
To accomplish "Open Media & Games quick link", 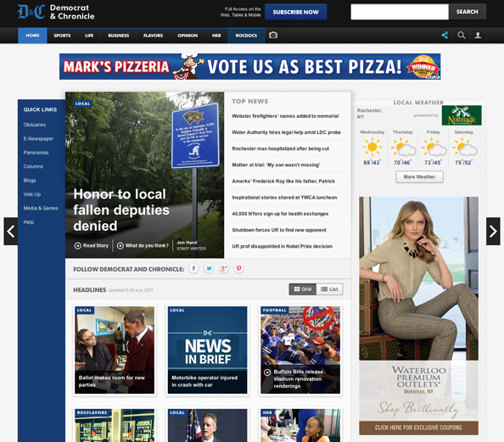I will [x=41, y=208].
